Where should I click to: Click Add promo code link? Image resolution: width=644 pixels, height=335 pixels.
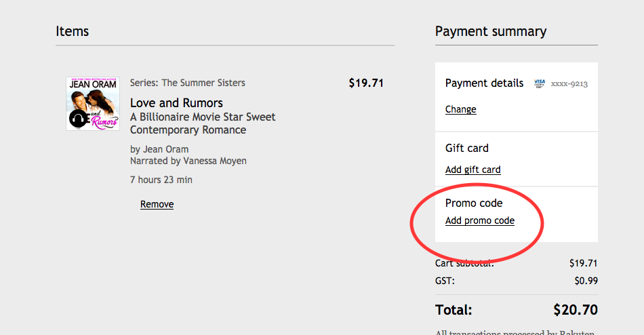coord(479,220)
